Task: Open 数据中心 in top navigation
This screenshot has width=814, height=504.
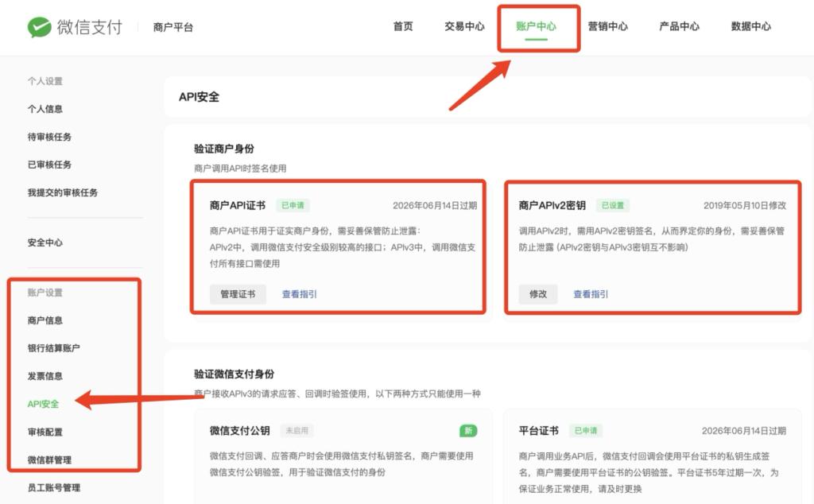Action: point(750,26)
